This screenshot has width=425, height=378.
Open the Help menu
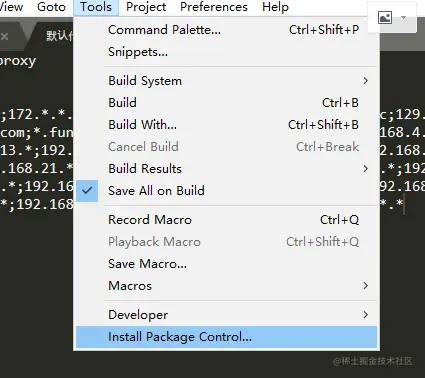(x=275, y=7)
